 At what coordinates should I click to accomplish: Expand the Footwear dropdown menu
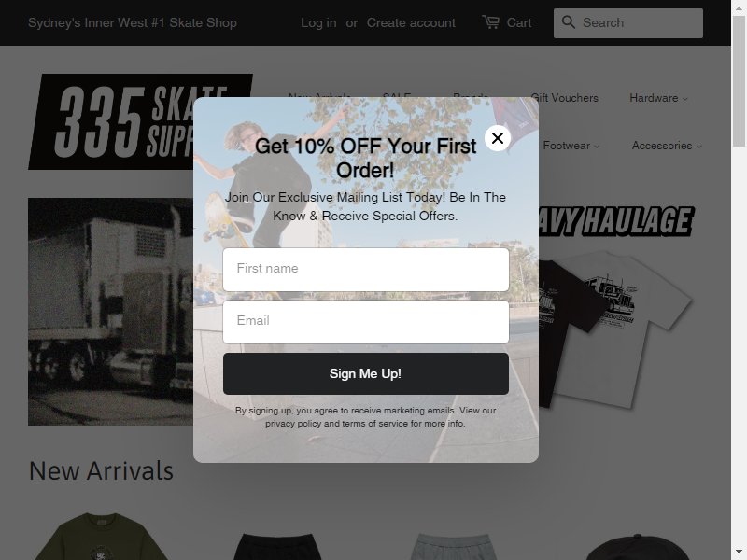coord(571,146)
